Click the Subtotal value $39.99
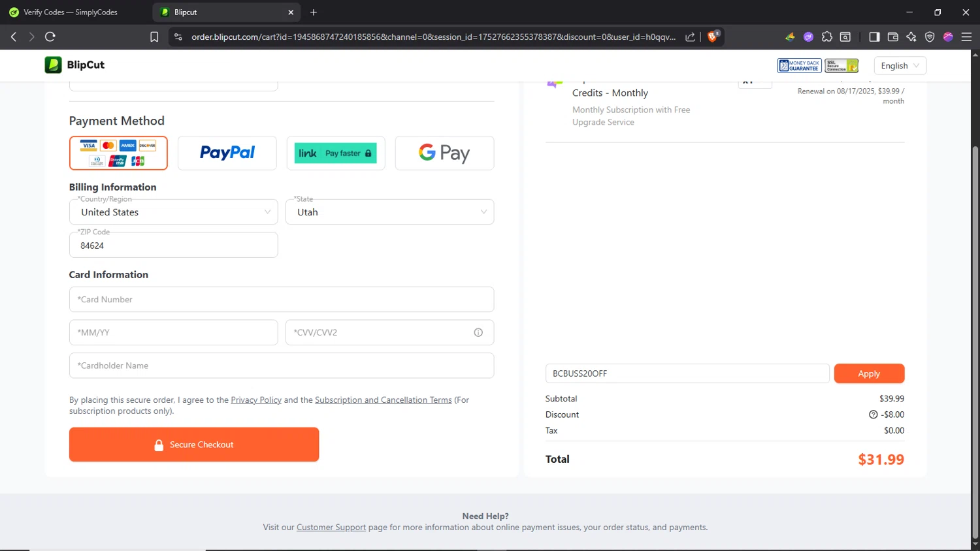This screenshot has width=980, height=551. click(x=892, y=399)
